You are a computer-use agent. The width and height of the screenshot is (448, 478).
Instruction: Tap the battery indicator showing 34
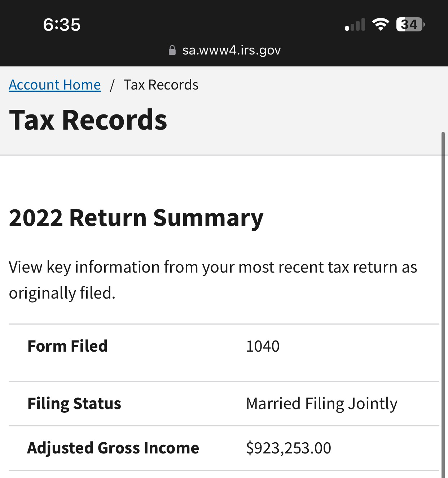(x=410, y=25)
